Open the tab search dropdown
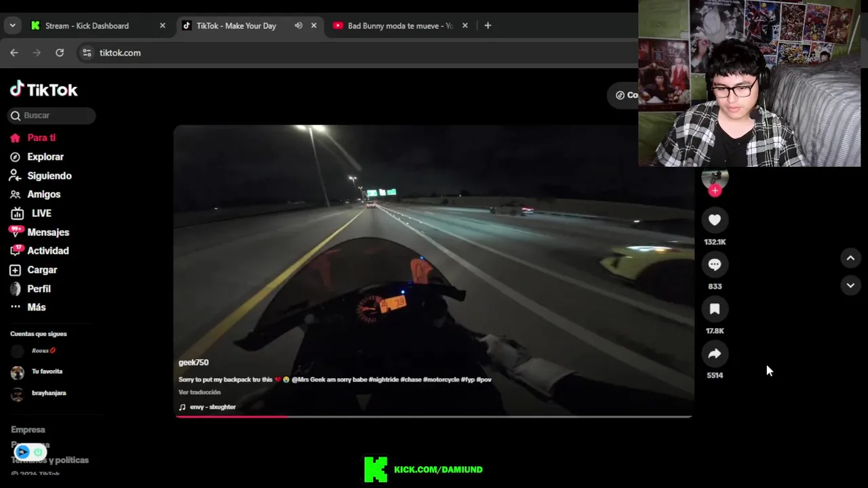The width and height of the screenshot is (868, 488). click(12, 26)
